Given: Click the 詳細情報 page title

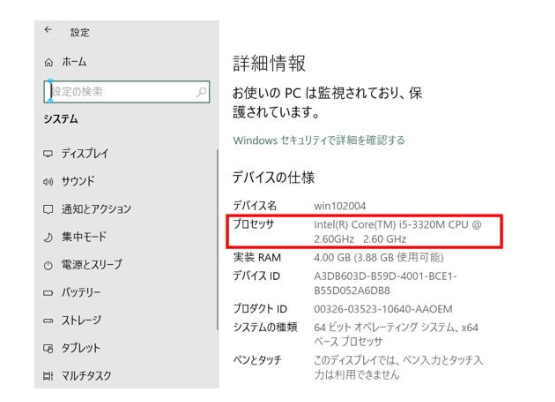Looking at the screenshot, I should coord(269,64).
